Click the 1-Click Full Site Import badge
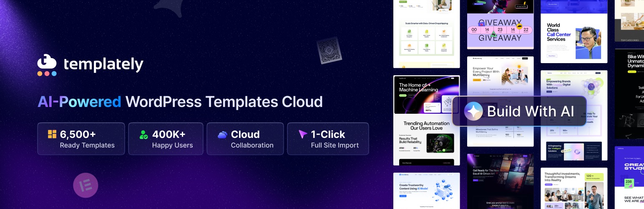 (x=328, y=139)
